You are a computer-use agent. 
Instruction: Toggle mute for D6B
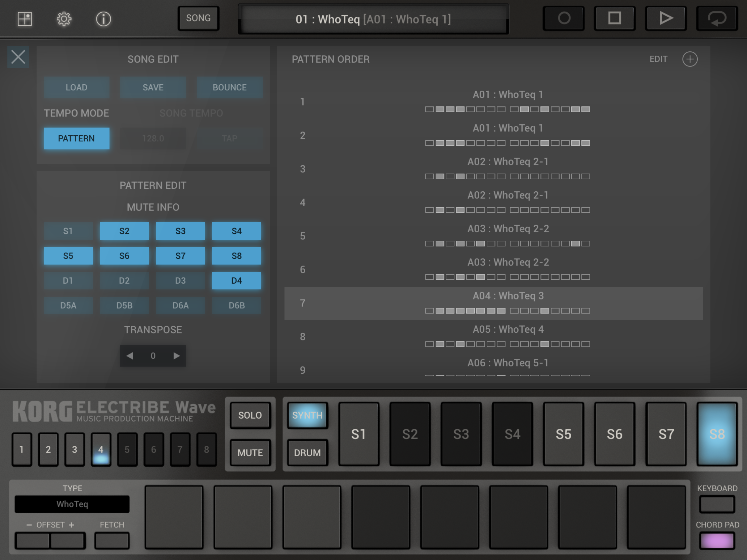coord(237,306)
